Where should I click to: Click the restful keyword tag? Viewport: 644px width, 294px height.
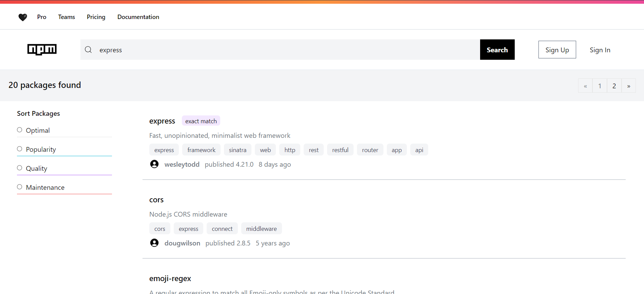pos(340,150)
